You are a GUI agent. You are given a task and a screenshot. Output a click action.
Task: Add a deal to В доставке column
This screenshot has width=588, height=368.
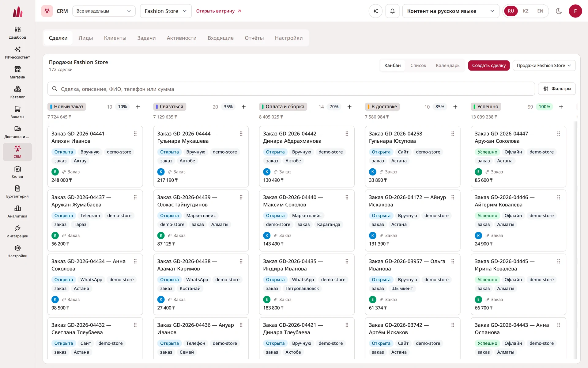455,107
